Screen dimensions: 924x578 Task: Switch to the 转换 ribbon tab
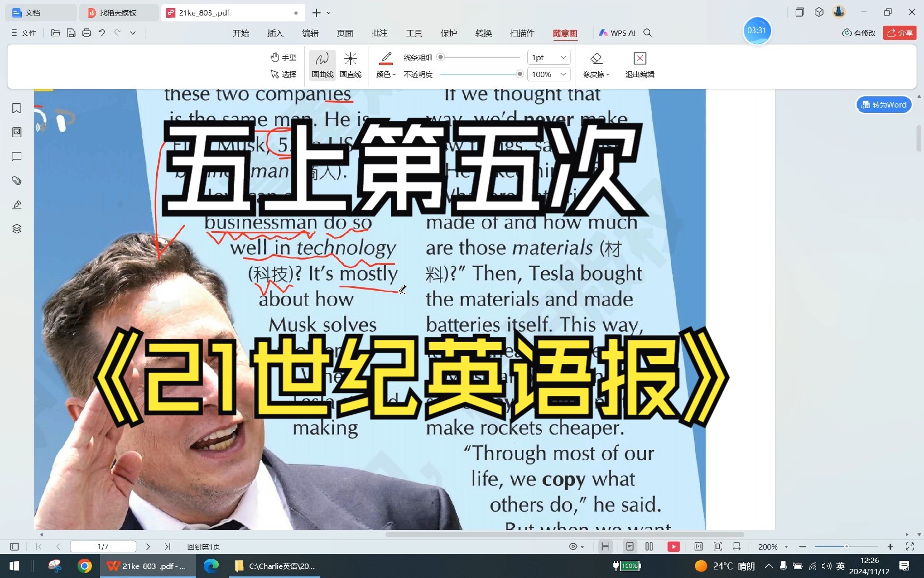(x=483, y=33)
